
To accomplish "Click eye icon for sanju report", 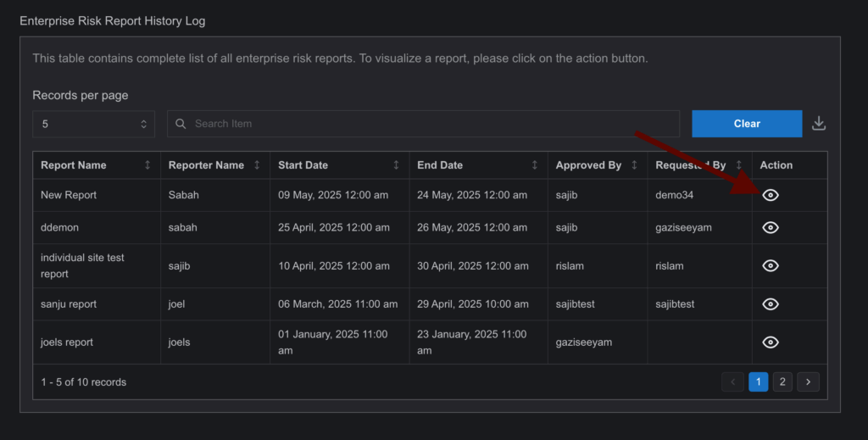I will click(x=770, y=304).
